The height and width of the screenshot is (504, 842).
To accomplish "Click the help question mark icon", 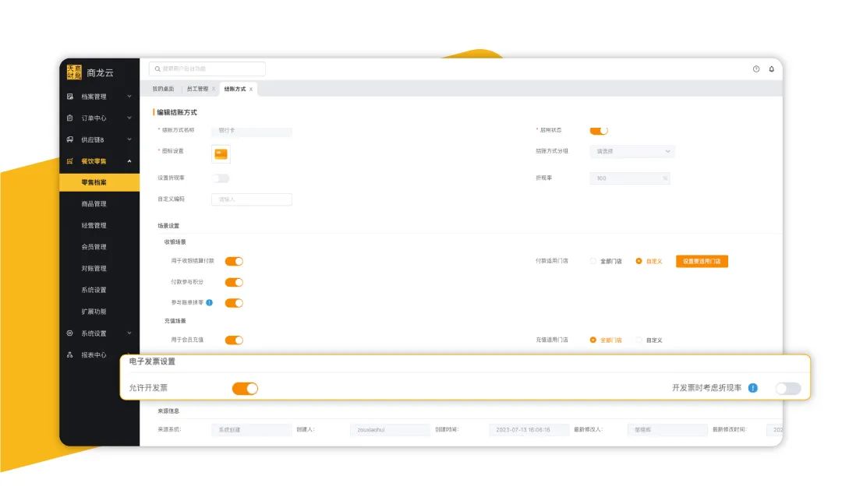I will pyautogui.click(x=755, y=69).
